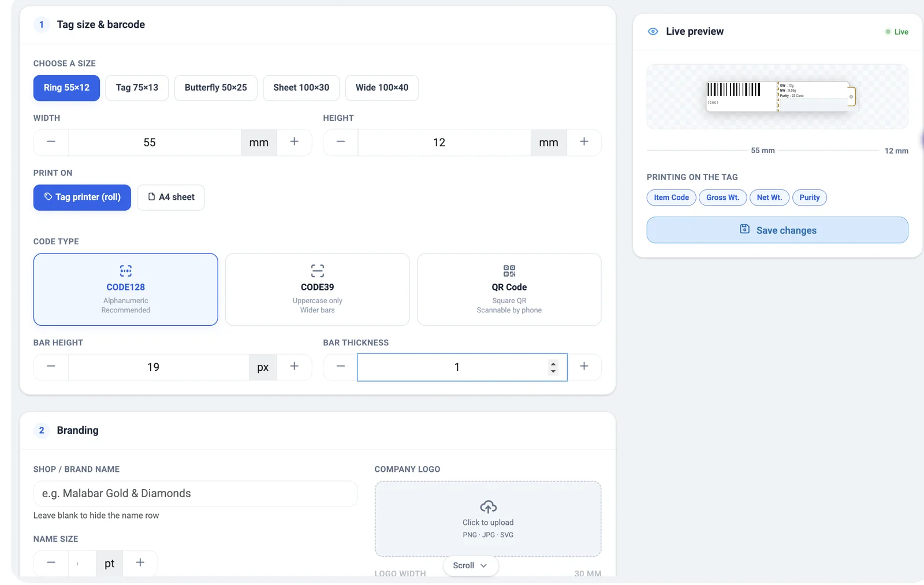This screenshot has height=585, width=924.
Task: Click the Tag size & barcode heading
Action: (x=100, y=24)
